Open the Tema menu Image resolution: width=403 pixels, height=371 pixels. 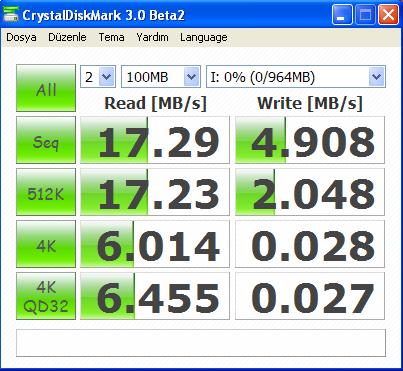coord(111,37)
